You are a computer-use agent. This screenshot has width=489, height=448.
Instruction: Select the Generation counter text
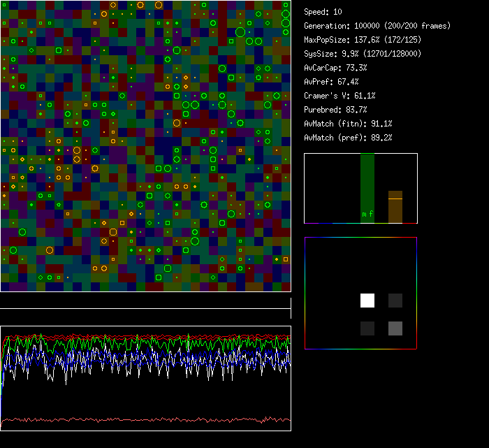(x=377, y=26)
